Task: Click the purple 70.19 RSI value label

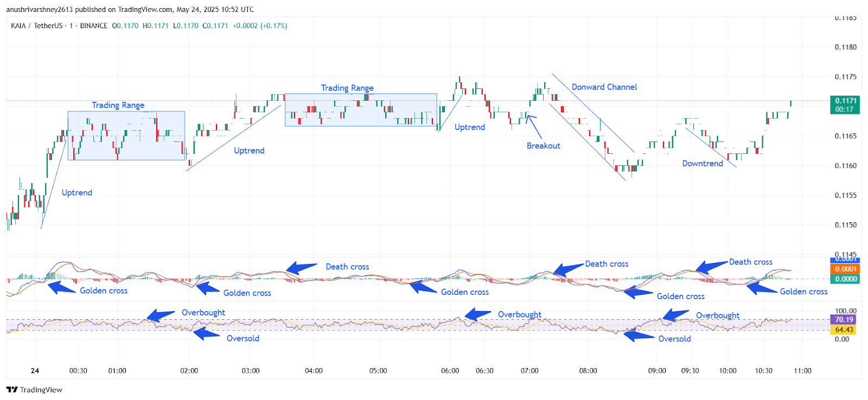Action: click(844, 320)
